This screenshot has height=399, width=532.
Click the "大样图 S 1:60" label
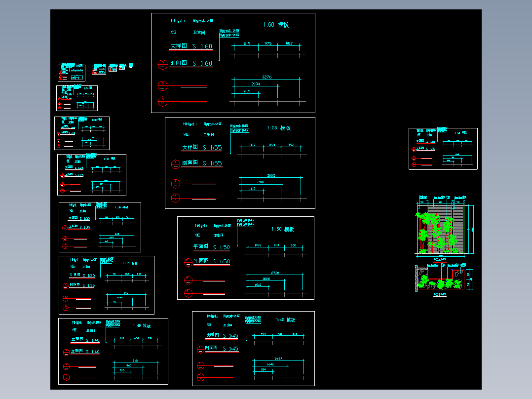[x=191, y=46]
